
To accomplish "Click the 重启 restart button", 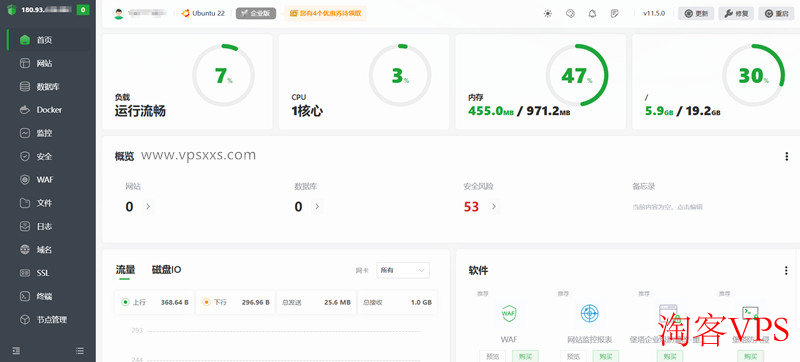I will point(777,14).
